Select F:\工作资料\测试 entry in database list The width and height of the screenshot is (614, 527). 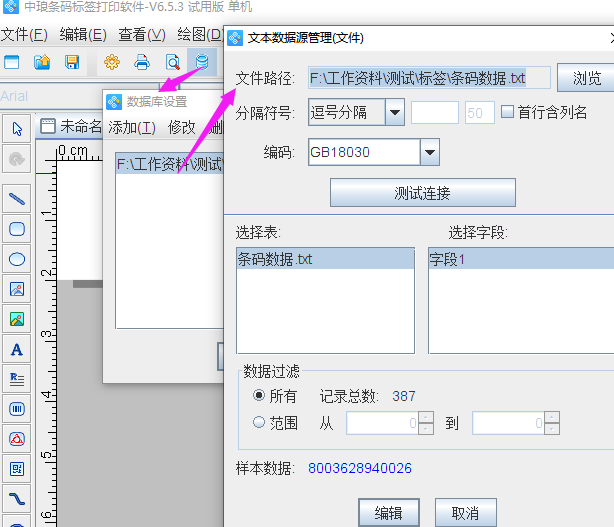click(170, 164)
